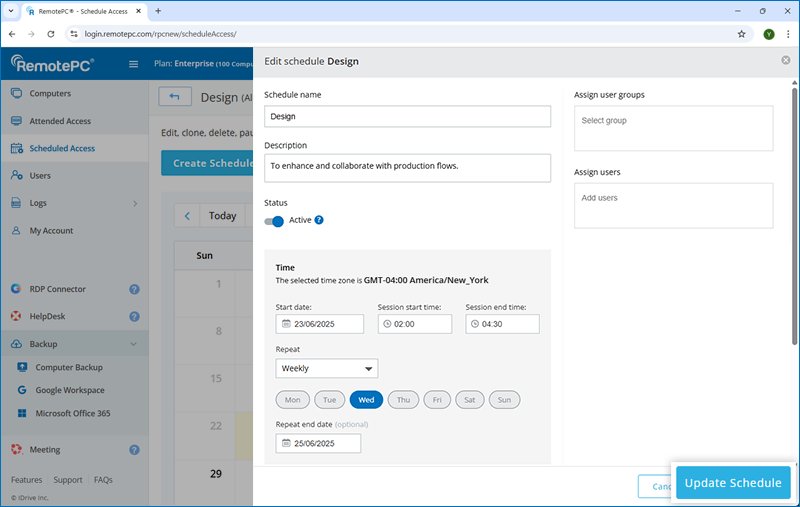Click the Update Schedule button

[733, 483]
